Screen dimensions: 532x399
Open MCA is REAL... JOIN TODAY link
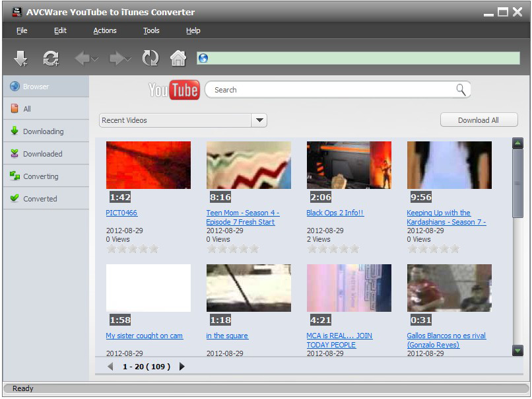point(339,340)
